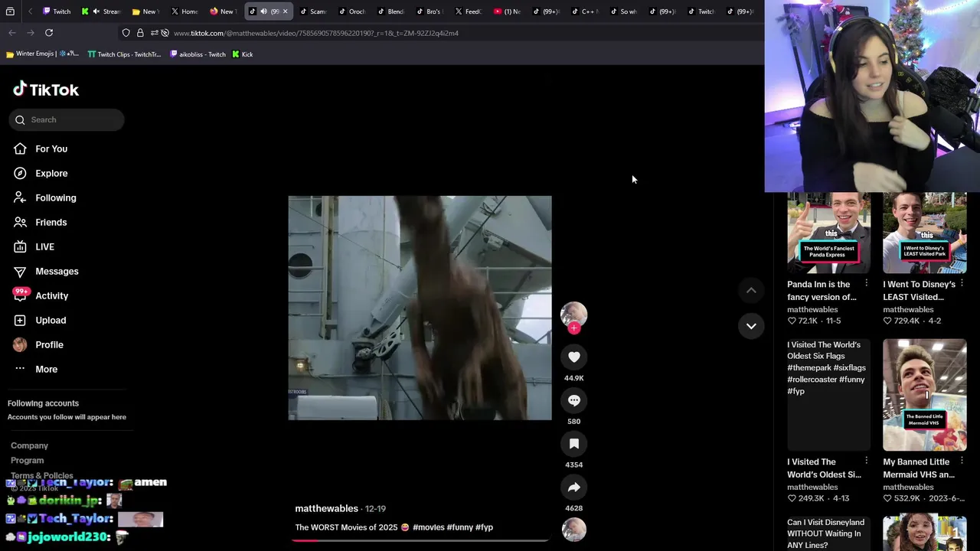Click the #movies hashtag
This screenshot has width=980, height=551.
tap(428, 527)
